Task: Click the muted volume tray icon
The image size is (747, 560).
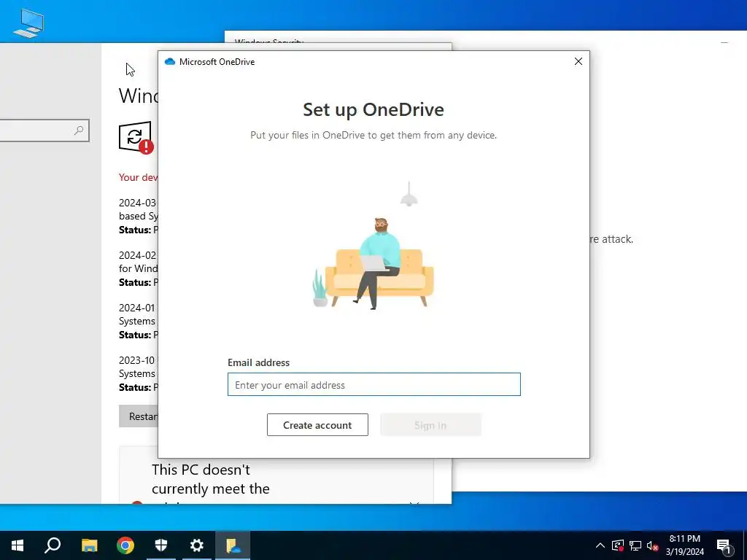Action: (x=653, y=545)
